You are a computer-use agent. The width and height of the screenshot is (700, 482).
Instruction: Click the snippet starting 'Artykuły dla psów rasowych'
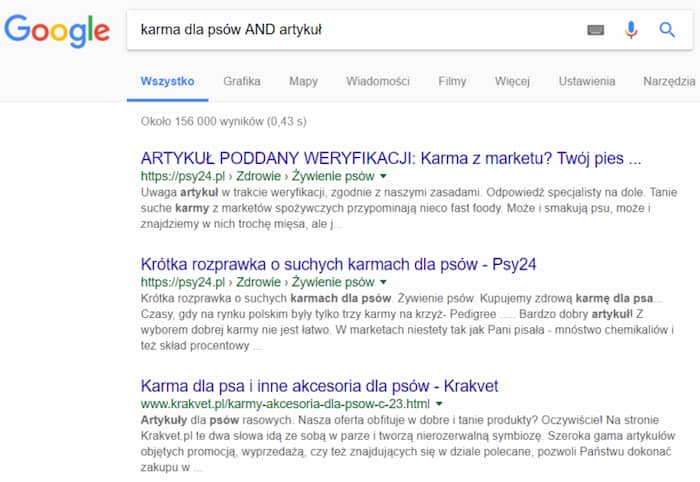408,444
